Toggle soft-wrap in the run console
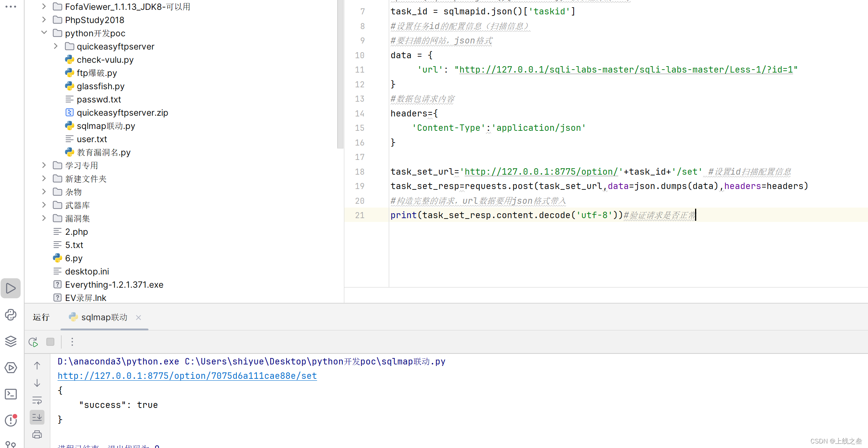The height and width of the screenshot is (448, 868). 37,400
